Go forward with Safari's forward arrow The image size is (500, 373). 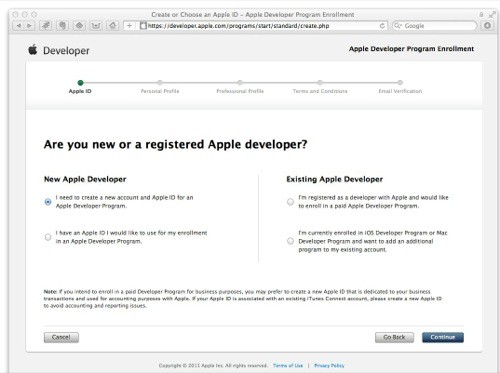pos(29,26)
